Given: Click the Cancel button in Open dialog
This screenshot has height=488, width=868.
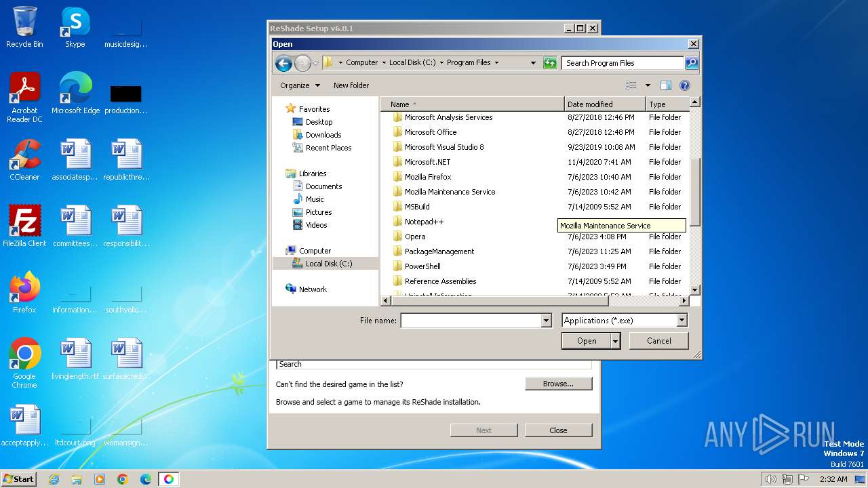Looking at the screenshot, I should tap(659, 341).
